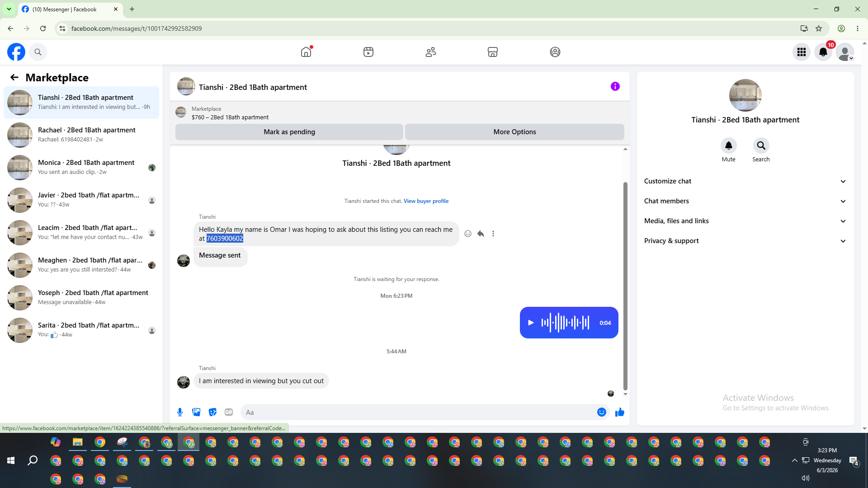Reload the page in browser
The height and width of the screenshot is (488, 868).
[43, 28]
